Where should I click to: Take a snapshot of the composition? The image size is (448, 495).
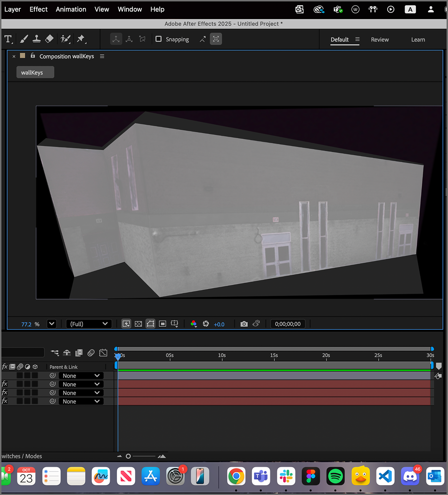244,324
